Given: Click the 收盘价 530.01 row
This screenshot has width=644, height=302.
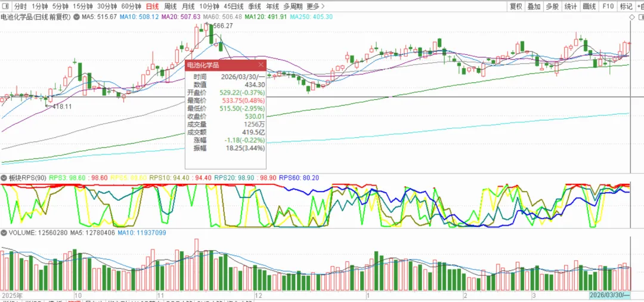Looking at the screenshot, I should [x=225, y=116].
